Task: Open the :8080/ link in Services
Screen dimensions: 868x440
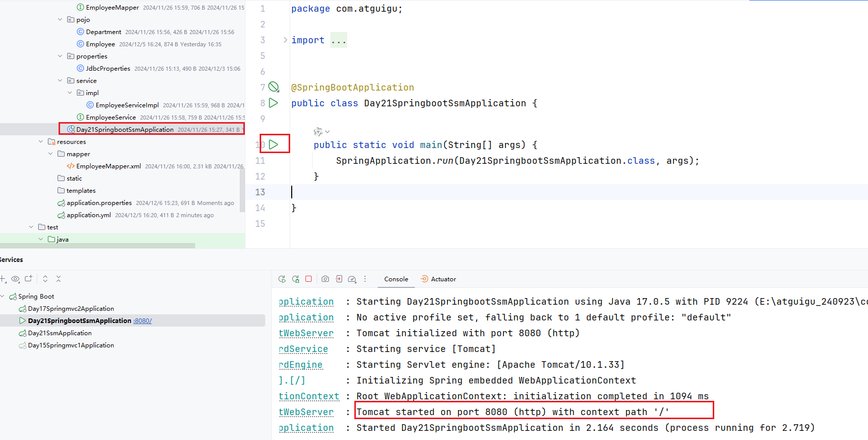Action: (143, 321)
